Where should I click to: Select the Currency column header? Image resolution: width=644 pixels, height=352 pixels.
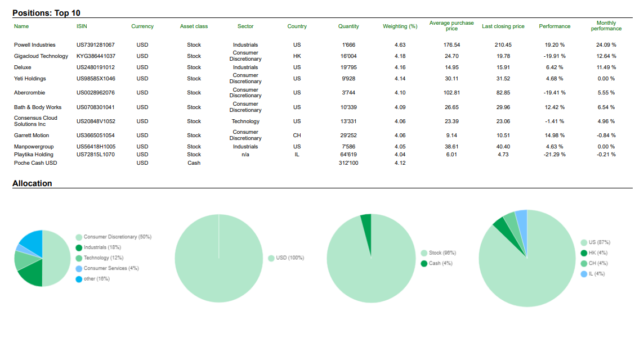(x=142, y=26)
